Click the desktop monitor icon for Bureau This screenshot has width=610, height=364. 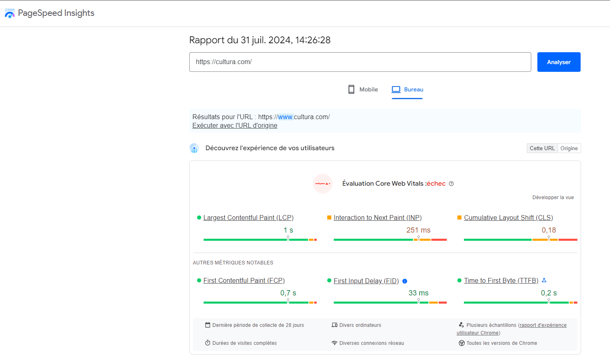coord(396,89)
